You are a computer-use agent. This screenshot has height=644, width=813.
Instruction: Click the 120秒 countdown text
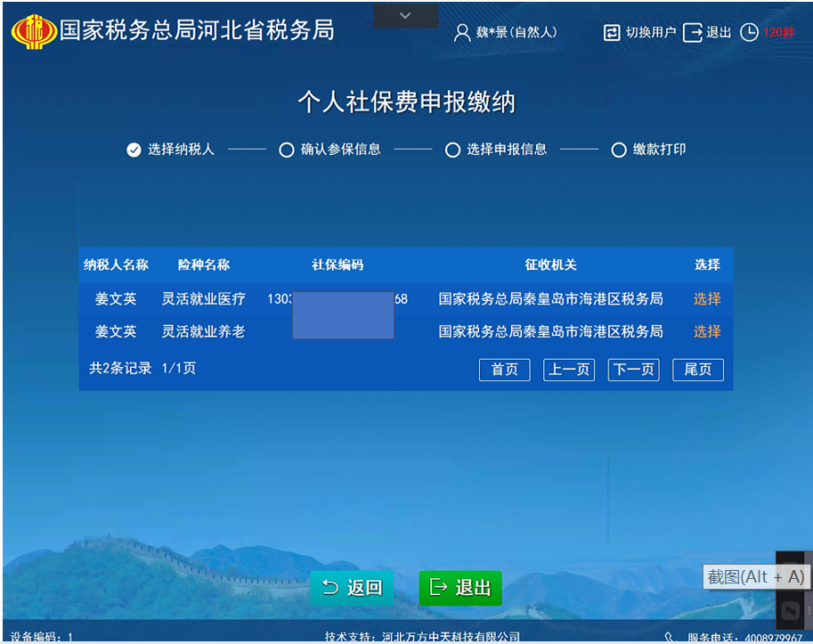pyautogui.click(x=779, y=32)
